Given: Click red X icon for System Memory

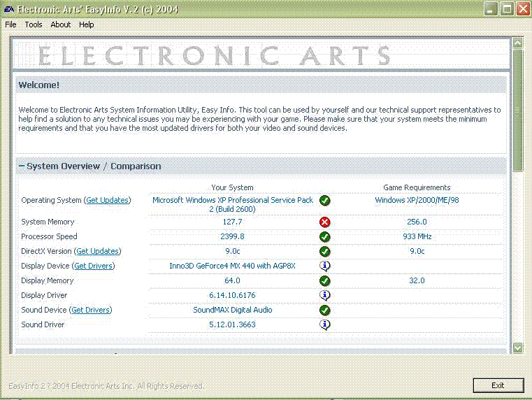Looking at the screenshot, I should pos(324,222).
